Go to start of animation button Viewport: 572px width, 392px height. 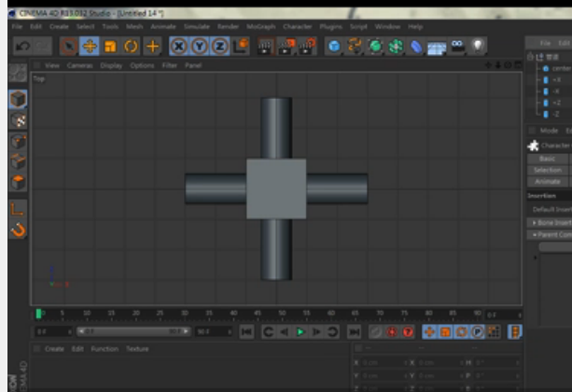point(246,331)
